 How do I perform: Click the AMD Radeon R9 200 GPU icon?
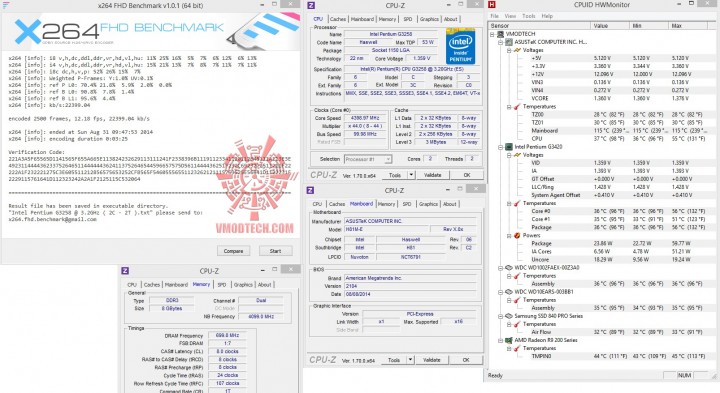509,341
